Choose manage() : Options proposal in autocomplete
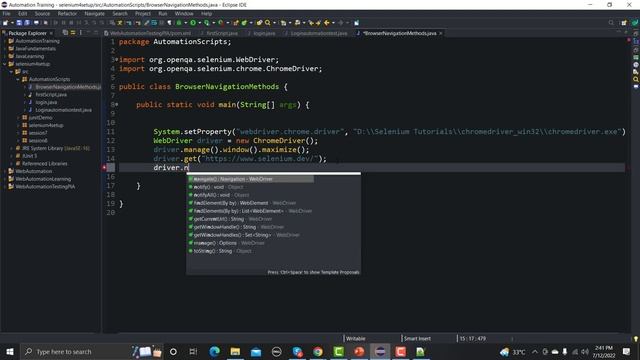The height and width of the screenshot is (360, 640). [226, 243]
